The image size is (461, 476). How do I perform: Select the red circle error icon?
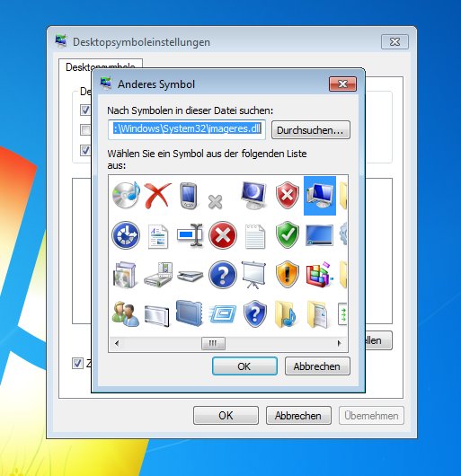click(223, 235)
